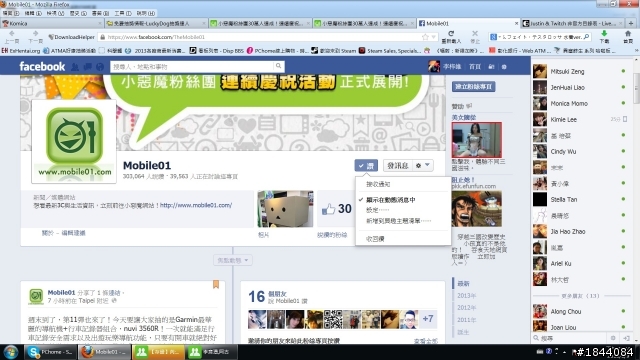Viewport: 640px width, 360px height.
Task: Open Windows Start button
Action: point(11,352)
